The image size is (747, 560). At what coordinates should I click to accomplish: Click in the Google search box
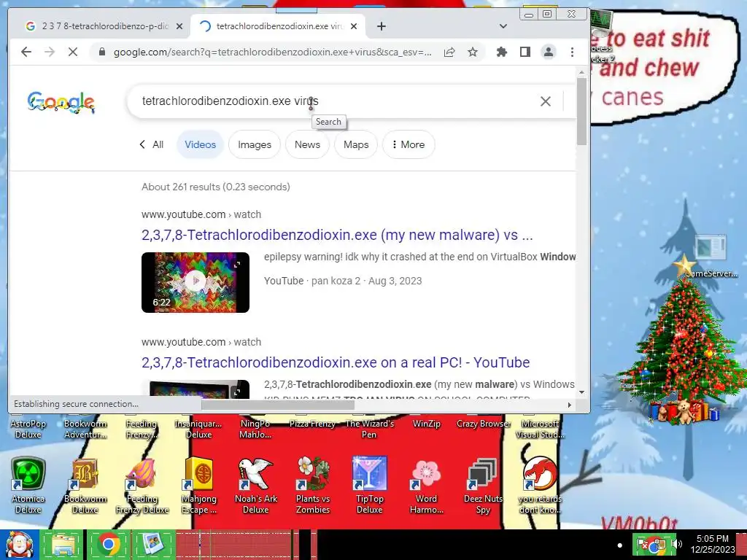click(x=333, y=101)
